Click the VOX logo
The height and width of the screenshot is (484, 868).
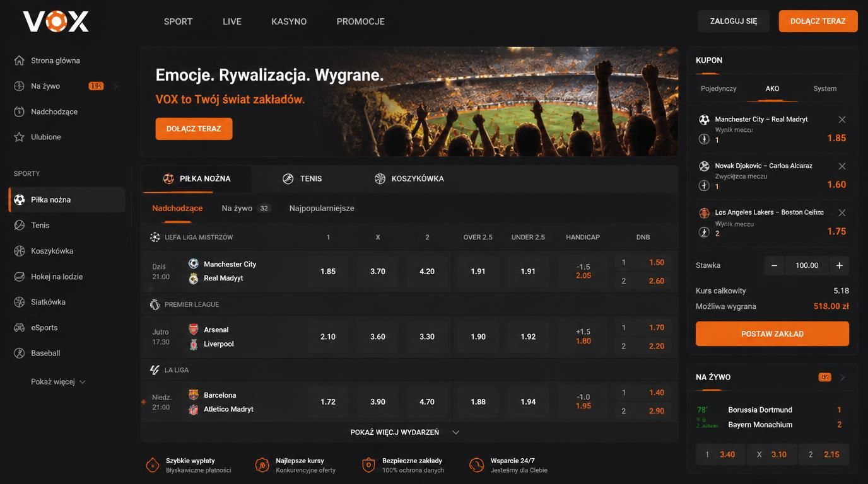point(56,21)
